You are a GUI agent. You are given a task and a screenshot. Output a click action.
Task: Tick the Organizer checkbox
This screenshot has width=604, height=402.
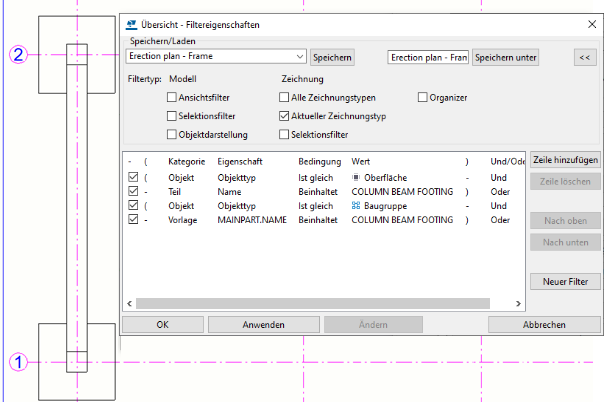pos(423,98)
